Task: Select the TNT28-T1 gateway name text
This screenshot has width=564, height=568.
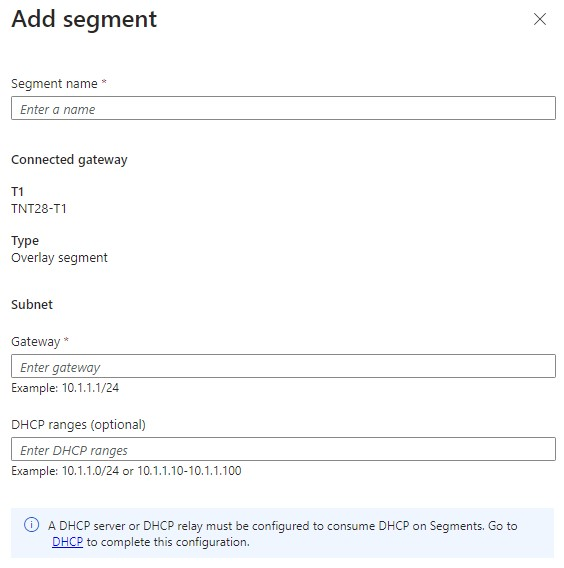Action: click(x=39, y=209)
